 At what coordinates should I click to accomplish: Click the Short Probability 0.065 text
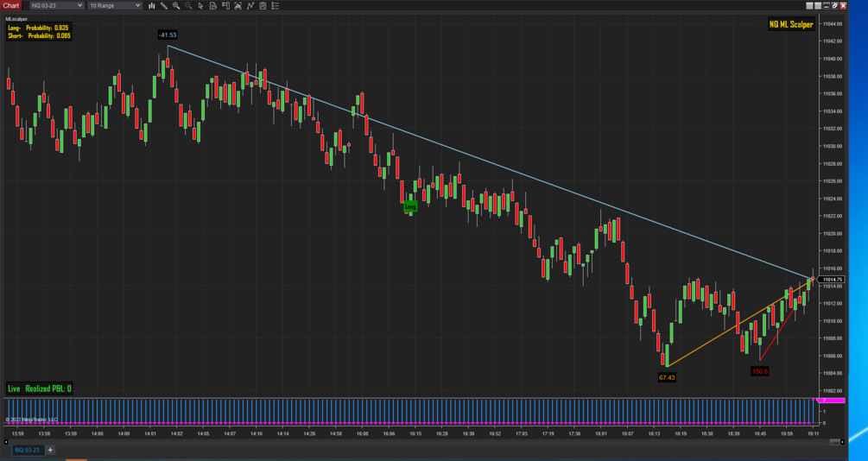pos(38,36)
